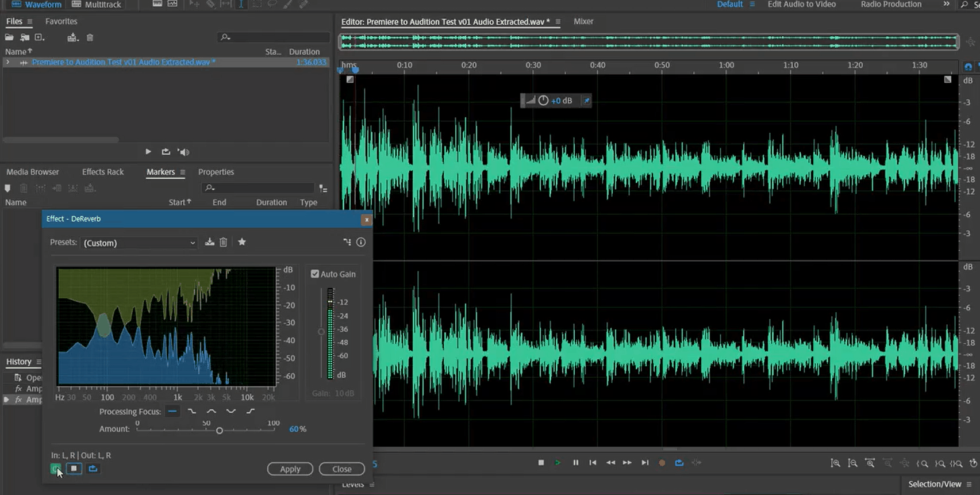Expand the Premiere to Audition audio file entry
Screen dimensions: 980x495
(x=8, y=62)
